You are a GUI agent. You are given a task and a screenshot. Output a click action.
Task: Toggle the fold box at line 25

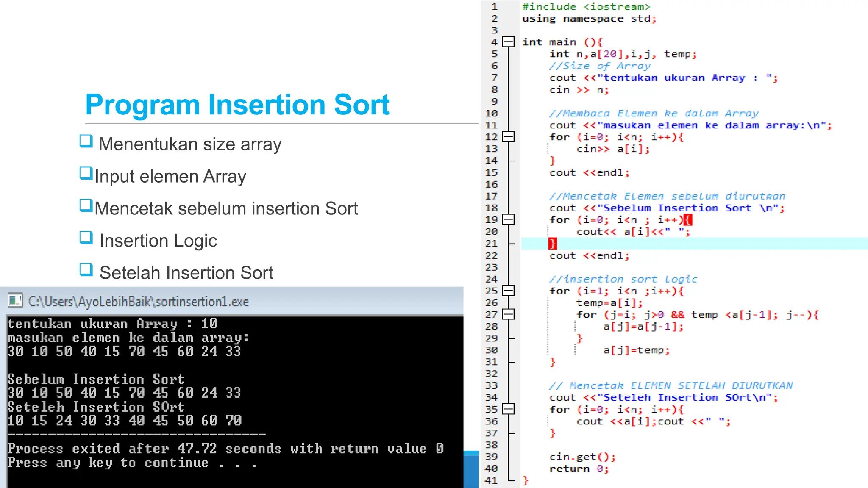pyautogui.click(x=508, y=291)
